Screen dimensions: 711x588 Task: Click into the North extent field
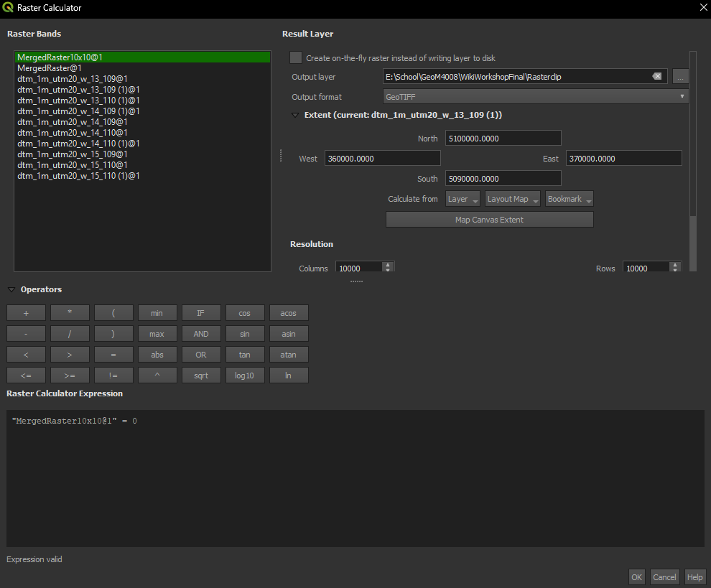tap(503, 139)
